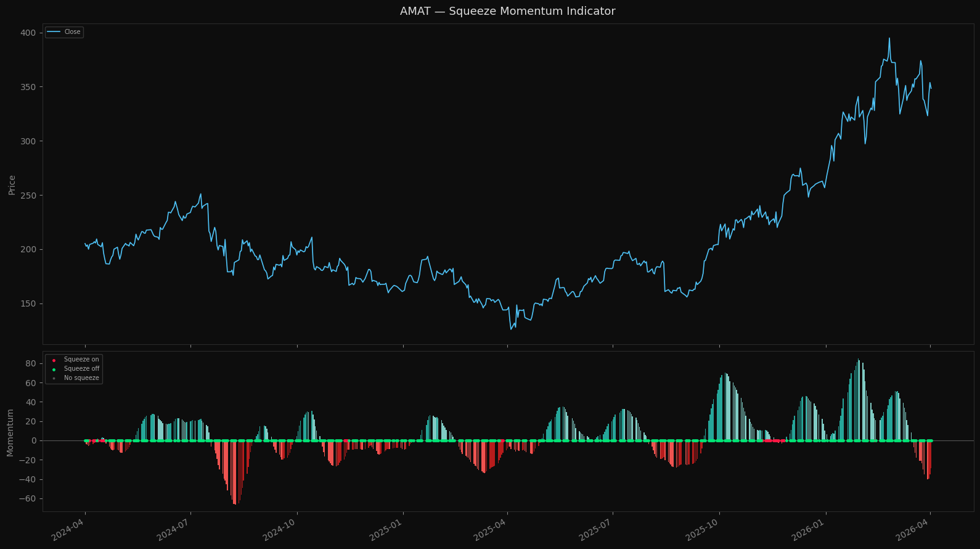Click the chart title AMAT — Squeeze Momentum Indicator
Viewport: 980px width, 549px height.
(507, 11)
